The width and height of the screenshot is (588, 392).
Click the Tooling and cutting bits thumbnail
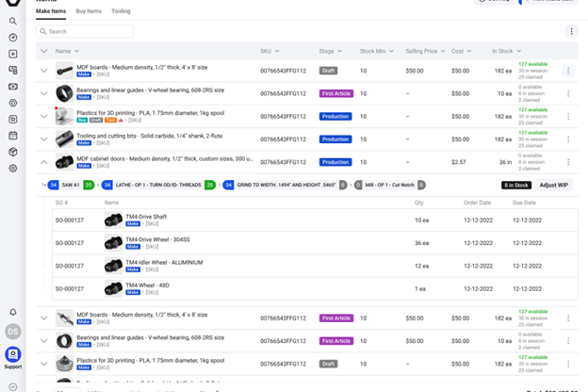[64, 139]
